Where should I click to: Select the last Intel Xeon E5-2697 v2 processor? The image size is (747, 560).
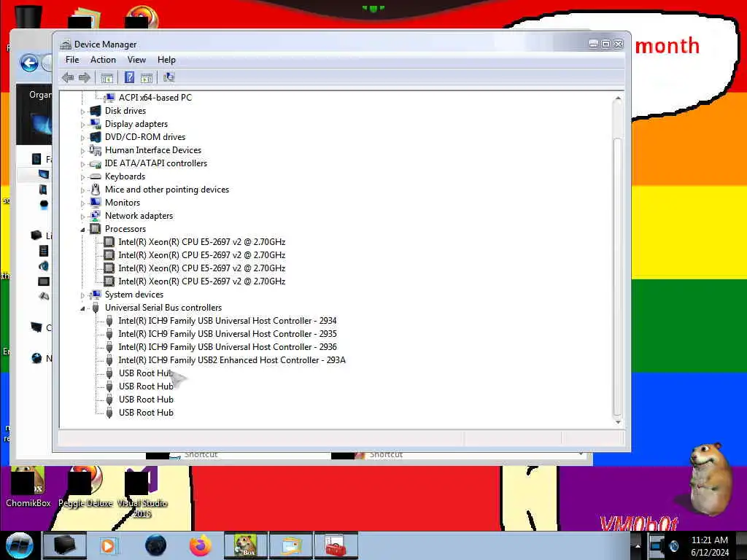tap(202, 281)
